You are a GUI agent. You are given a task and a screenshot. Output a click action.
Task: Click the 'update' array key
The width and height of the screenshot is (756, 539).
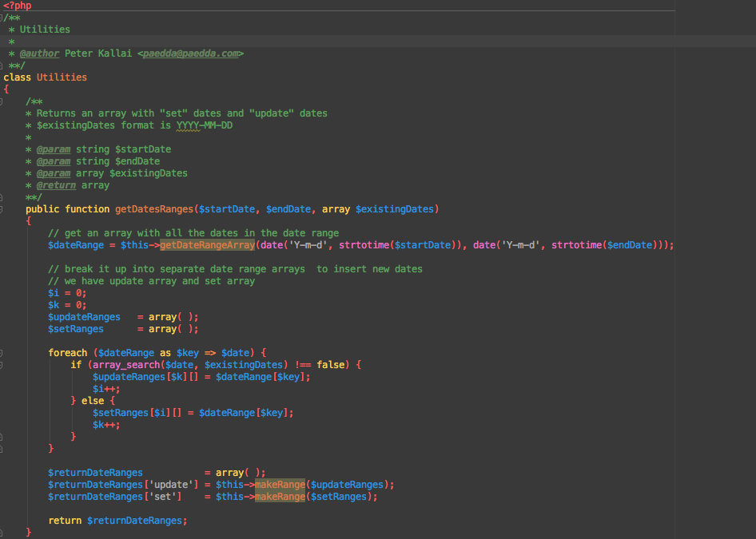pyautogui.click(x=171, y=485)
